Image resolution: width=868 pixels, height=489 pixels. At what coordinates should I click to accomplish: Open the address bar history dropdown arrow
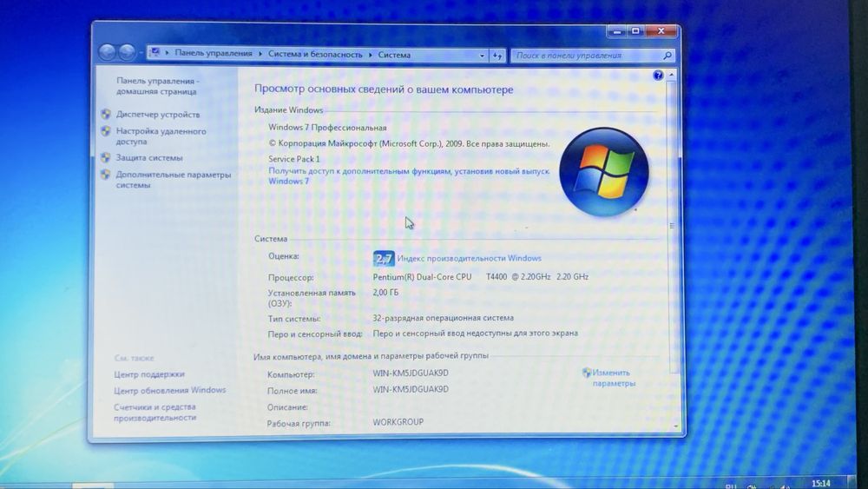tap(482, 56)
